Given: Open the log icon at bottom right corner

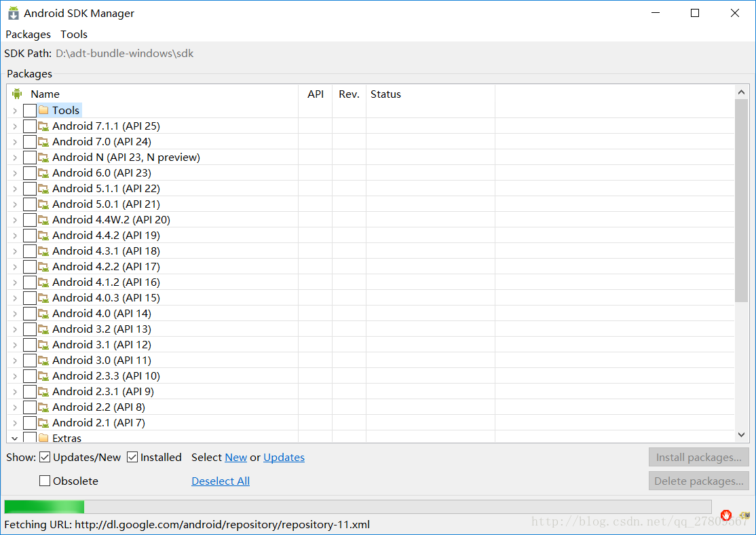Looking at the screenshot, I should [745, 515].
